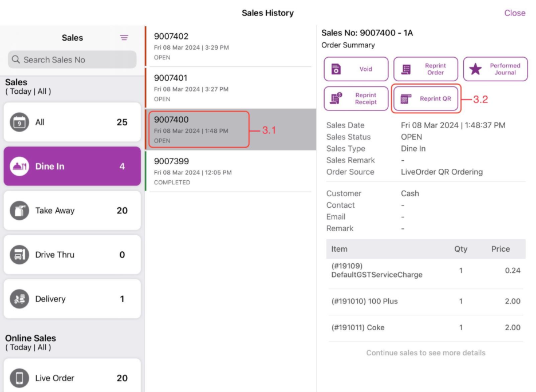Click the calendar icon in All category
Image resolution: width=536 pixels, height=392 pixels.
(x=19, y=122)
